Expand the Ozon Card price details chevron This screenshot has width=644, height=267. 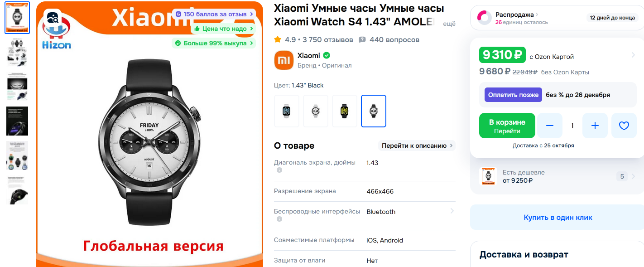(633, 55)
